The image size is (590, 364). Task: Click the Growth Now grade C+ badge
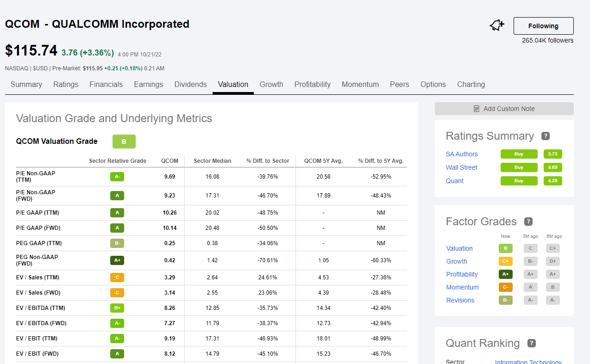pyautogui.click(x=506, y=261)
